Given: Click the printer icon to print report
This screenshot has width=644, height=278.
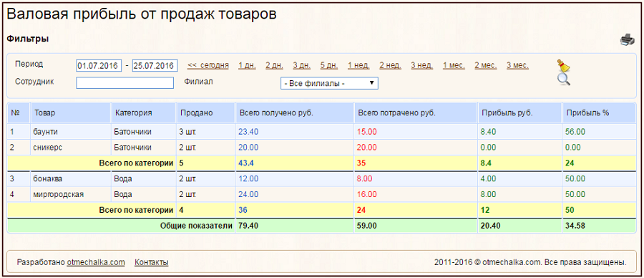Looking at the screenshot, I should click(x=627, y=39).
